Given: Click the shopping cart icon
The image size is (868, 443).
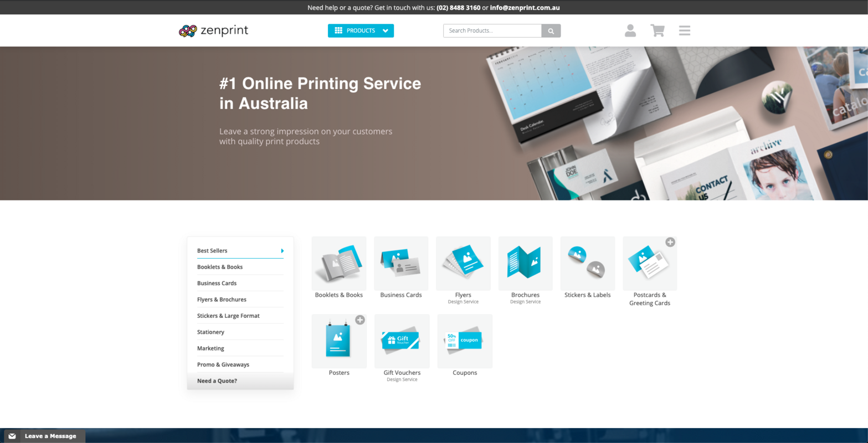Looking at the screenshot, I should point(657,30).
